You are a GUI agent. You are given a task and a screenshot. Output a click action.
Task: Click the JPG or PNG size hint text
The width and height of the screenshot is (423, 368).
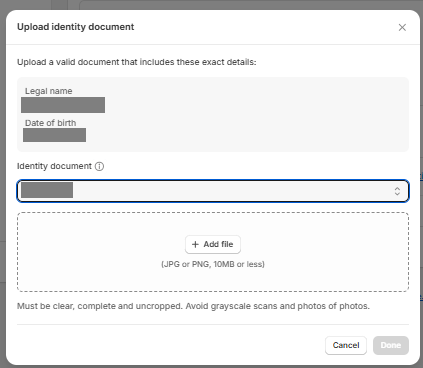[213, 264]
